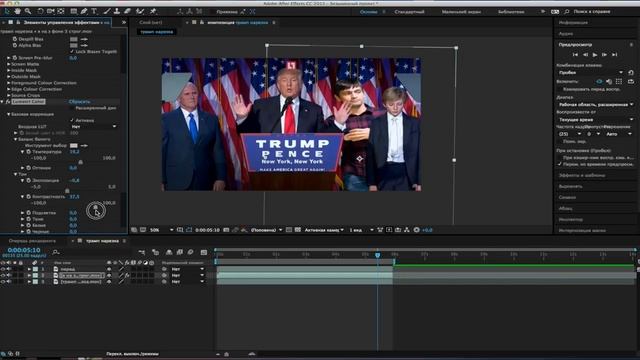Select the Puppet Pin tool

(153, 11)
